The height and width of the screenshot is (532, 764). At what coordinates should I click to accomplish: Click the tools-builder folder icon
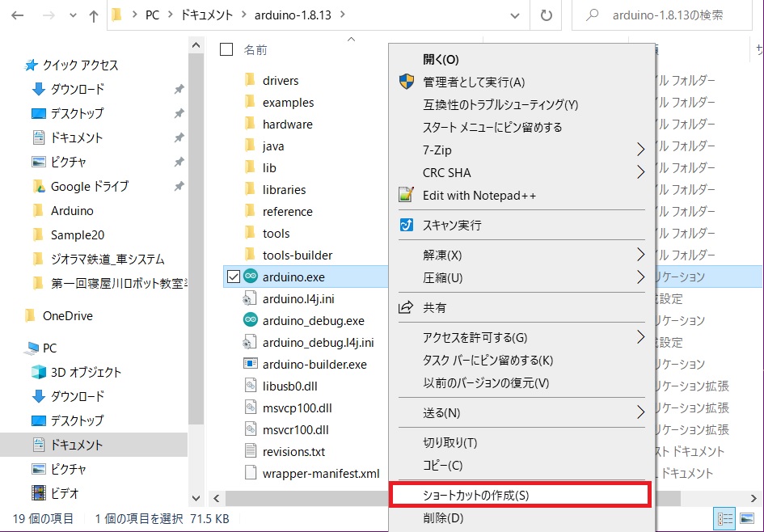click(x=250, y=255)
